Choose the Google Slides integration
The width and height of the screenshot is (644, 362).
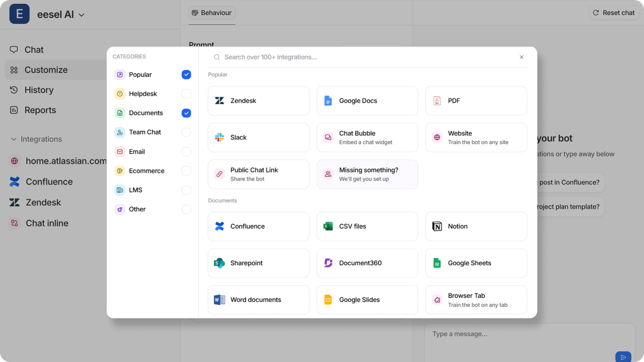coord(367,300)
